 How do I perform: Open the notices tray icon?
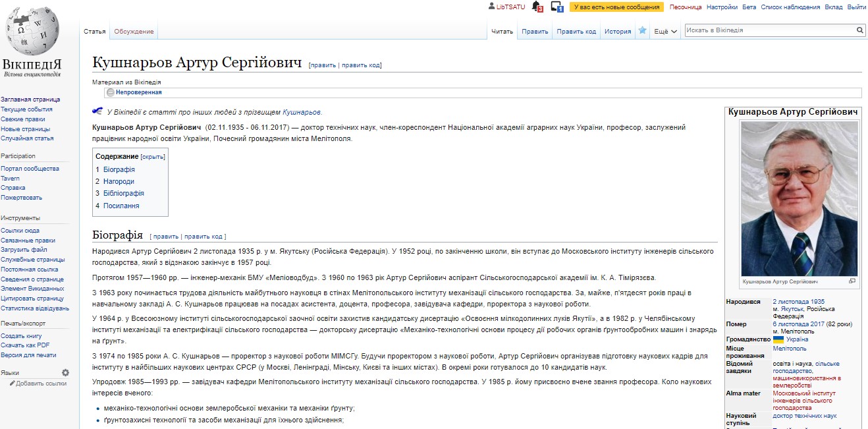pos(556,7)
